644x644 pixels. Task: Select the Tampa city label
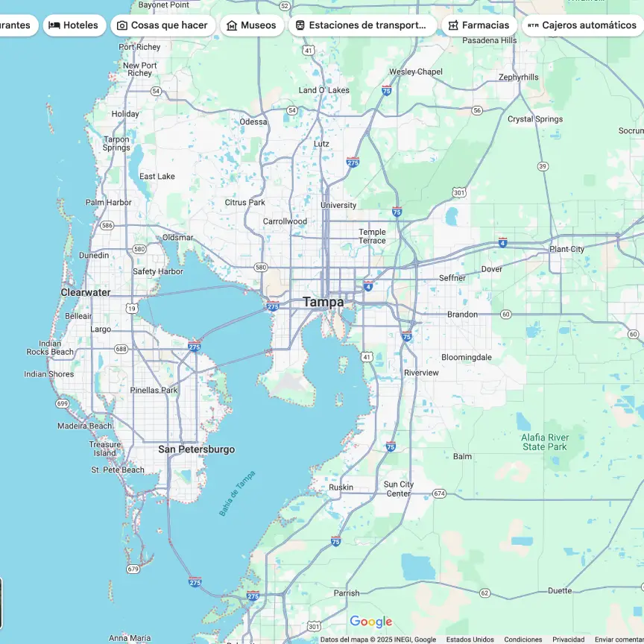click(323, 302)
